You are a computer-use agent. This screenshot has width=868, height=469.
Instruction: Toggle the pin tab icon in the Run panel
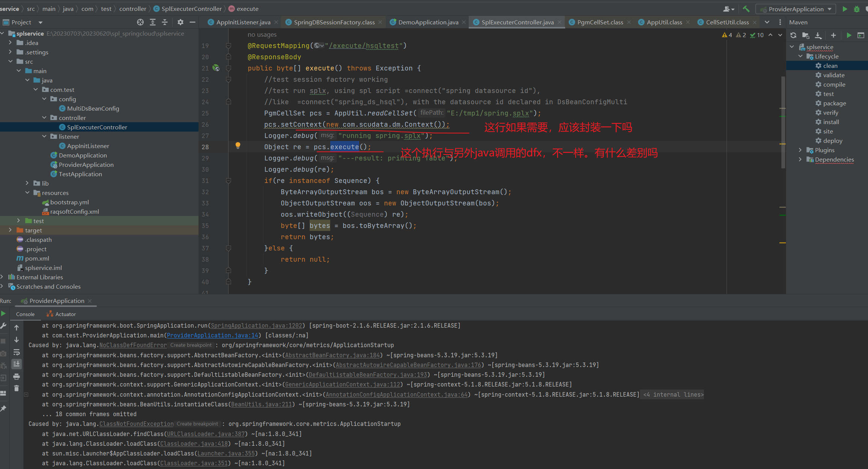pyautogui.click(x=3, y=409)
